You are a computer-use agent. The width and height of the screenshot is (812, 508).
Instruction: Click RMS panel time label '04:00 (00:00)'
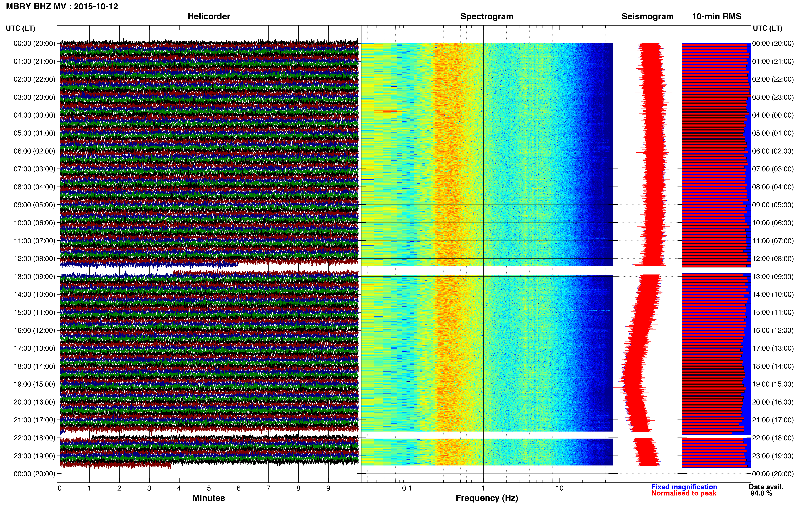773,115
